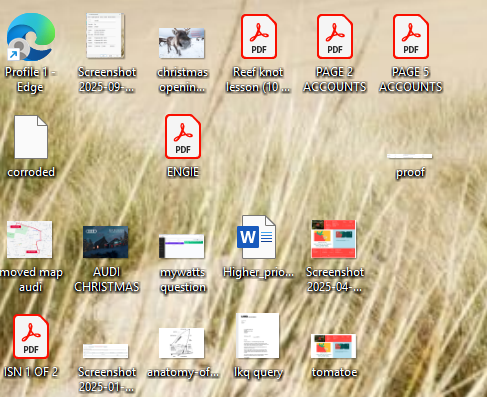Open the Reef knot lesson PDF

tap(259, 36)
